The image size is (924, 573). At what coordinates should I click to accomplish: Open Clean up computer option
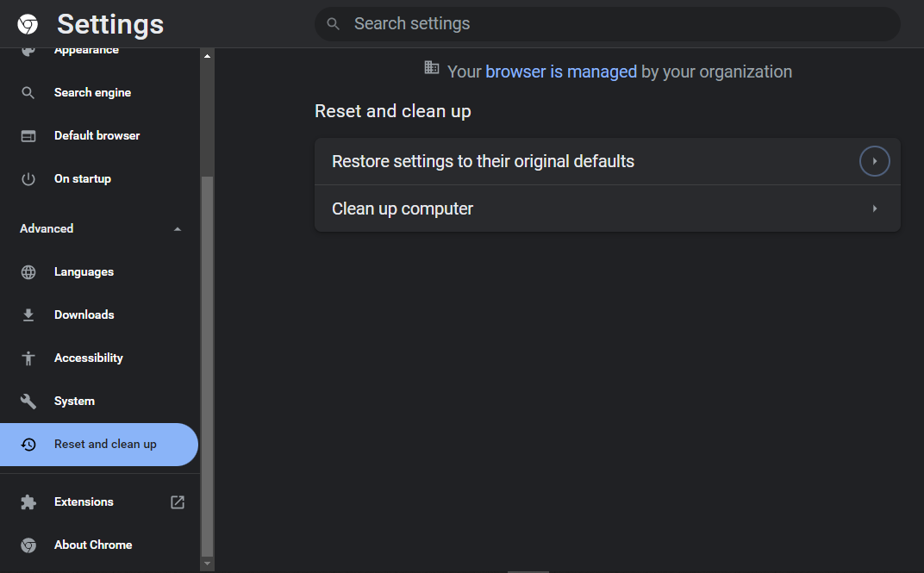[608, 209]
